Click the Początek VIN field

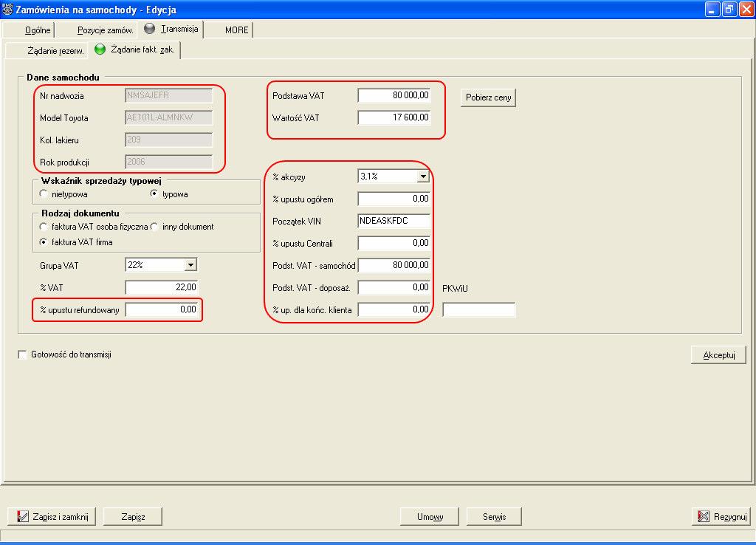coord(394,220)
